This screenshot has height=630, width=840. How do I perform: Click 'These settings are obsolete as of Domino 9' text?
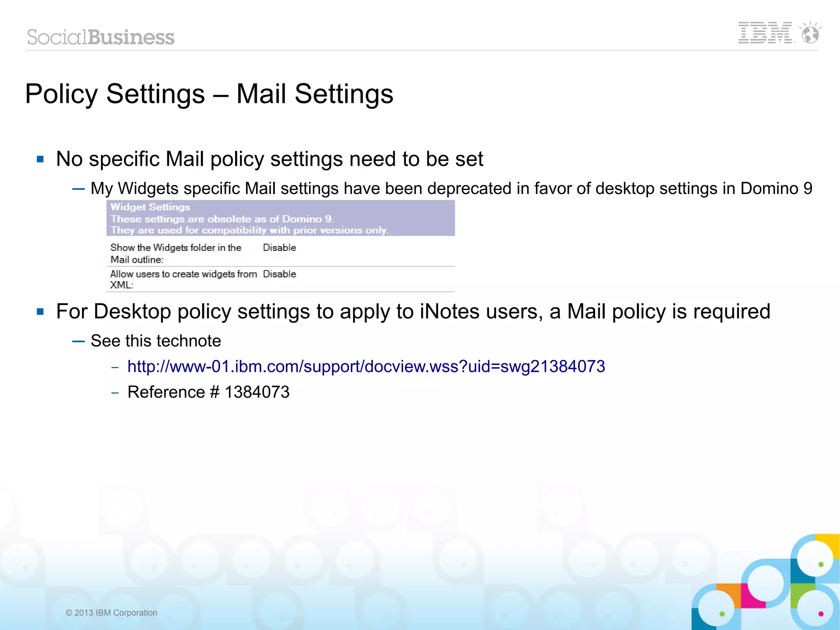pos(222,219)
